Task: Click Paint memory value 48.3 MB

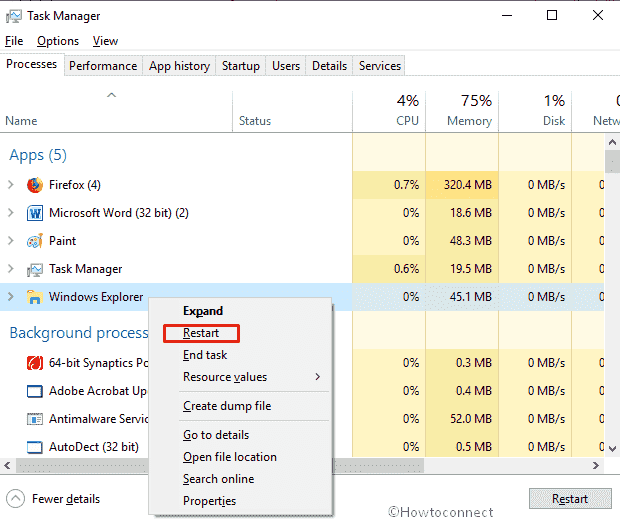Action: (471, 241)
